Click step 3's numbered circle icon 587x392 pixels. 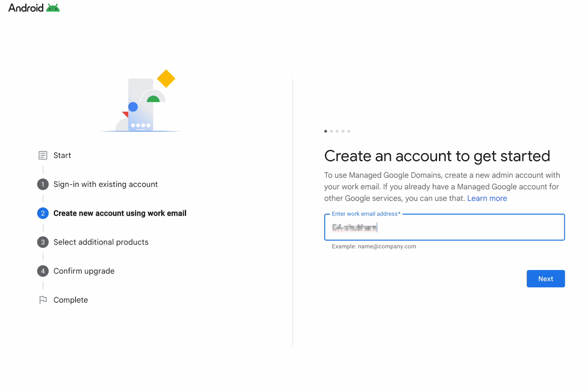point(43,242)
